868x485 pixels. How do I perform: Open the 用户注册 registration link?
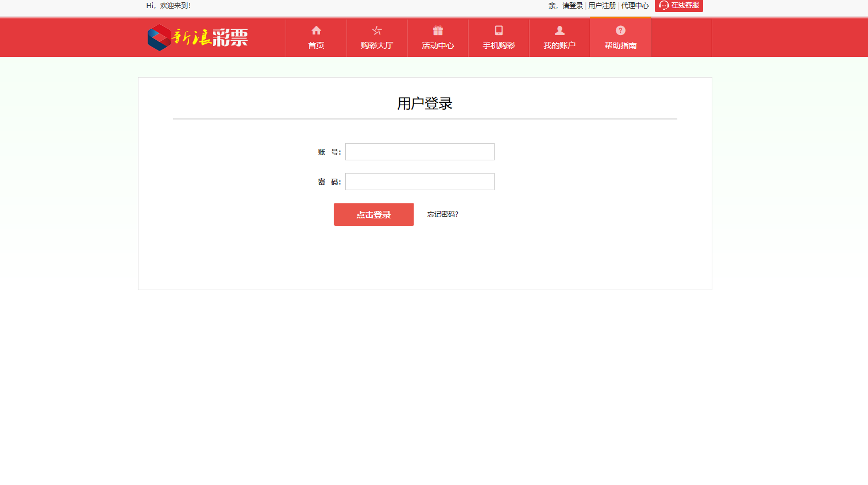point(602,6)
